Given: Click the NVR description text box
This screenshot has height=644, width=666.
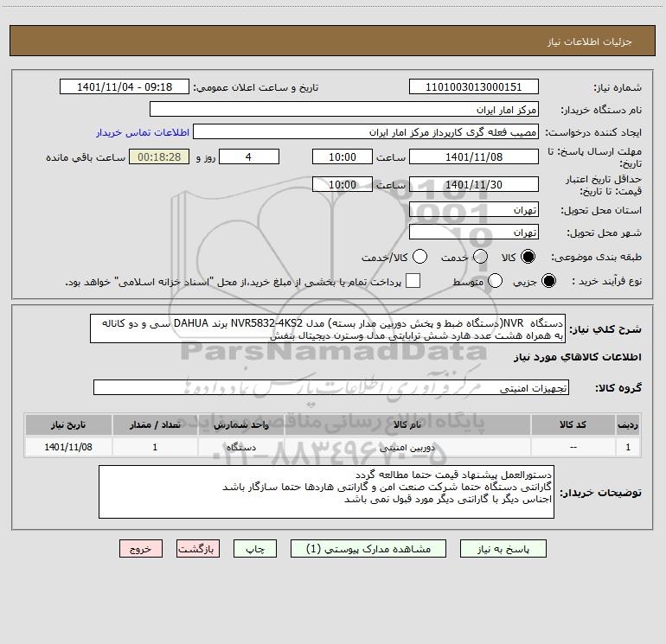Looking at the screenshot, I should pos(328,329).
